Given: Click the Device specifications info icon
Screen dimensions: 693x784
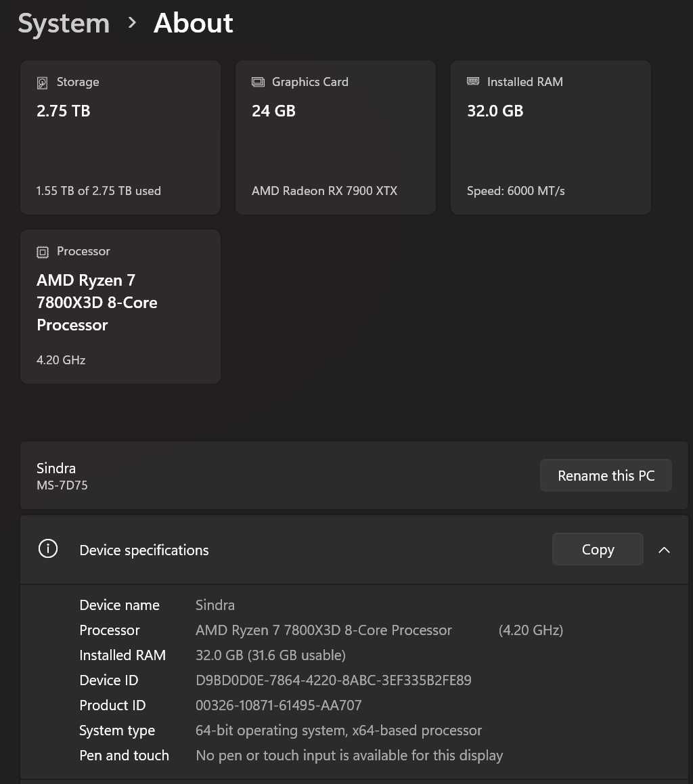Looking at the screenshot, I should click(x=48, y=549).
